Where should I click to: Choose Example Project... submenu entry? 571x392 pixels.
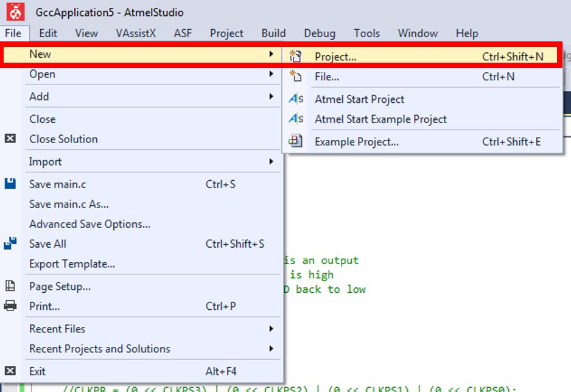pyautogui.click(x=422, y=141)
